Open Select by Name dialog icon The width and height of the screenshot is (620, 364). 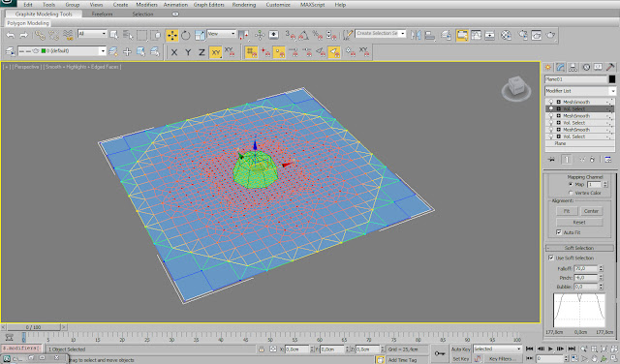point(128,35)
